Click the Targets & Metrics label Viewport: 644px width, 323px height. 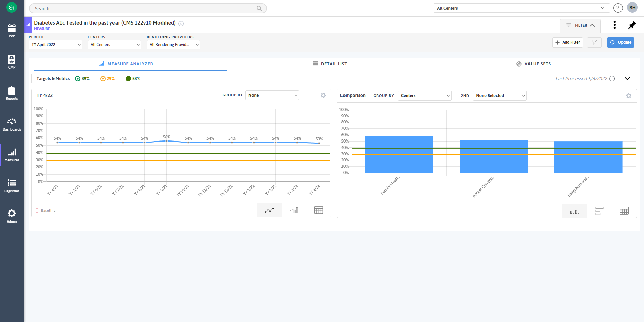pos(53,79)
